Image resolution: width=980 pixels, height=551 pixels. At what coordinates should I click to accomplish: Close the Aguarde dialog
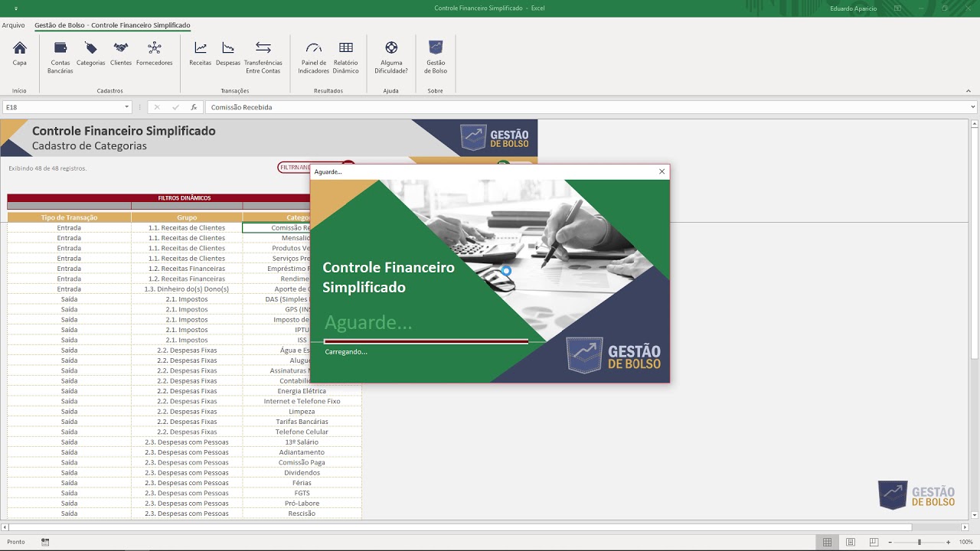661,171
